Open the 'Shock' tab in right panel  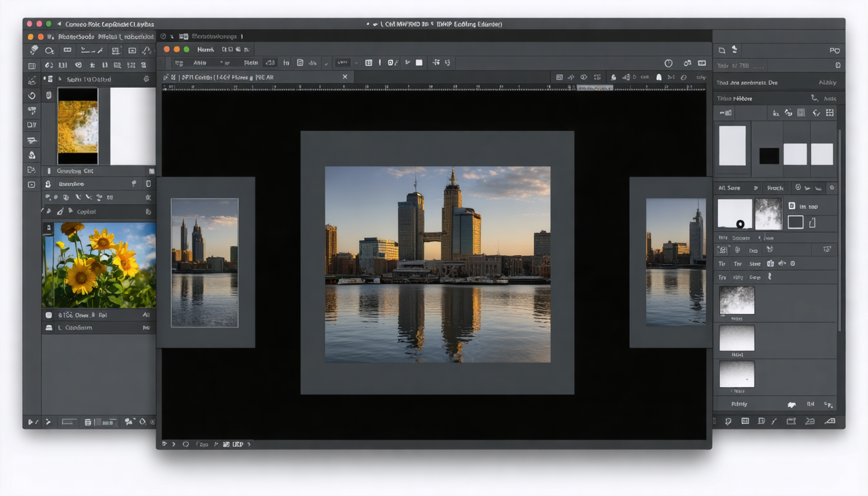[x=776, y=188]
